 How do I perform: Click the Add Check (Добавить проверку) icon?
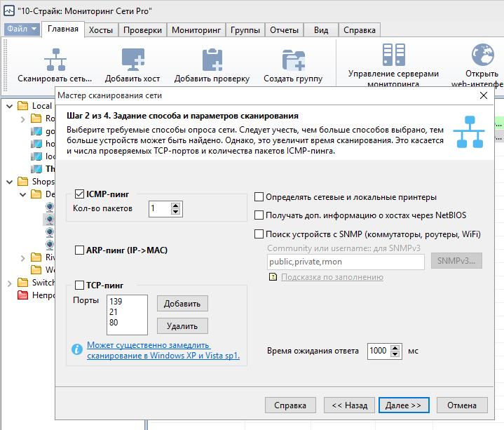click(x=212, y=60)
